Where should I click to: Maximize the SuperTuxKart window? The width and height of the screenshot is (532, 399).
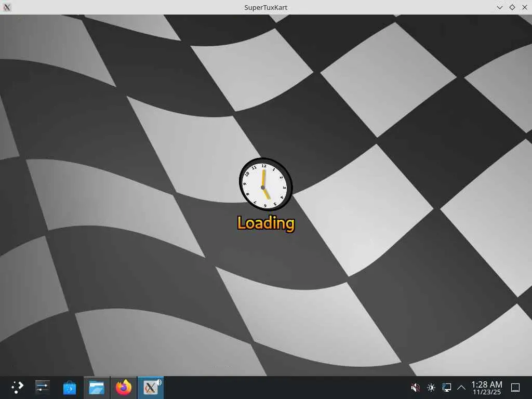(512, 7)
